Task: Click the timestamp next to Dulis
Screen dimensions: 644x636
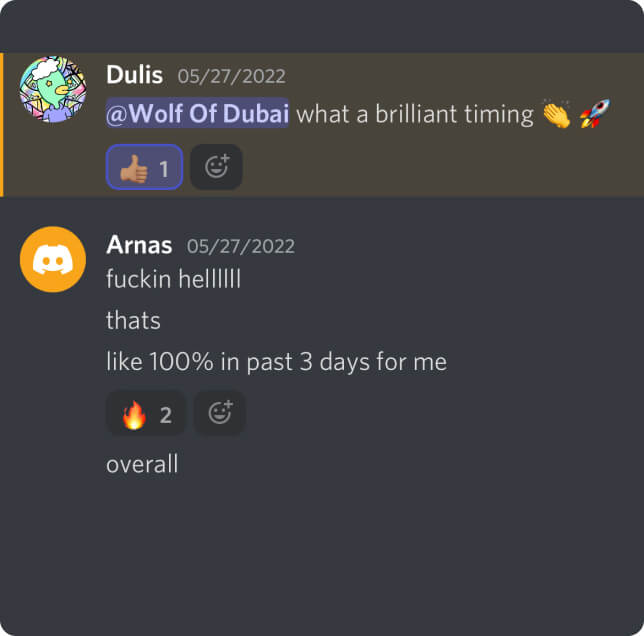Action: [231, 76]
